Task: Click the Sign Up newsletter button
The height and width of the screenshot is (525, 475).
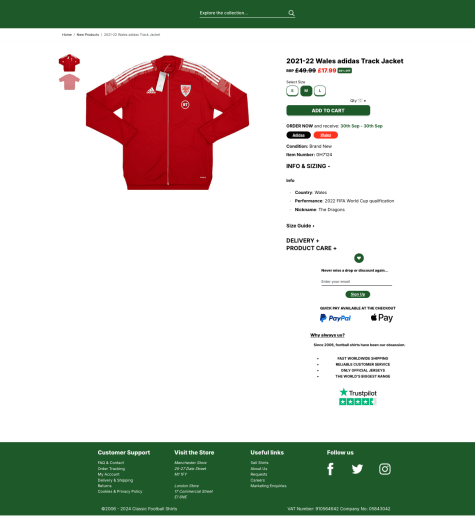Action: coord(358,294)
